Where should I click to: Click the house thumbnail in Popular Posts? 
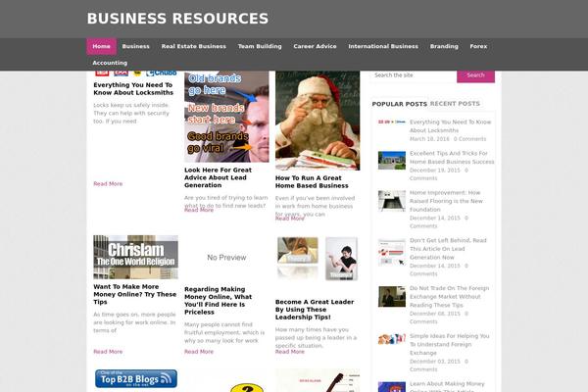[x=391, y=160]
